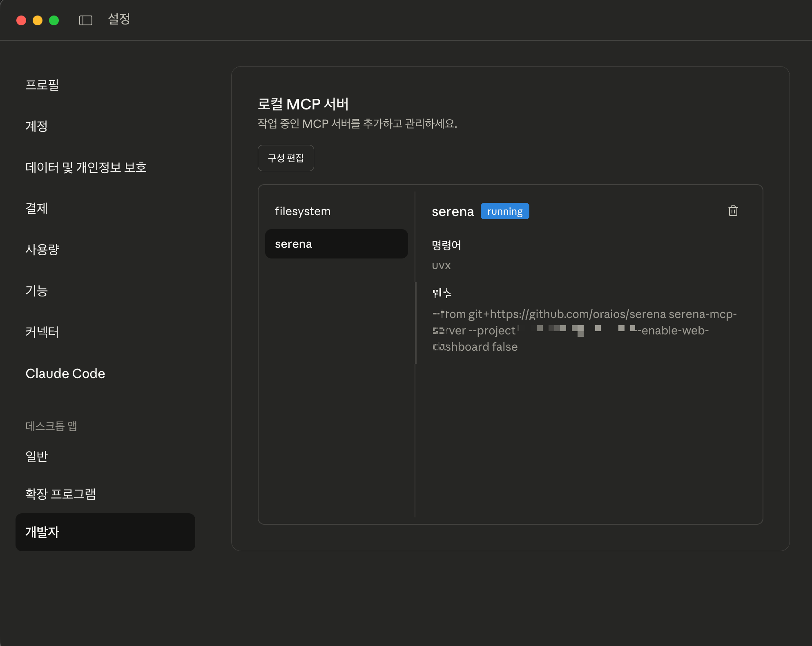Toggle the sidebar panel icon
This screenshot has height=646, width=812.
86,20
